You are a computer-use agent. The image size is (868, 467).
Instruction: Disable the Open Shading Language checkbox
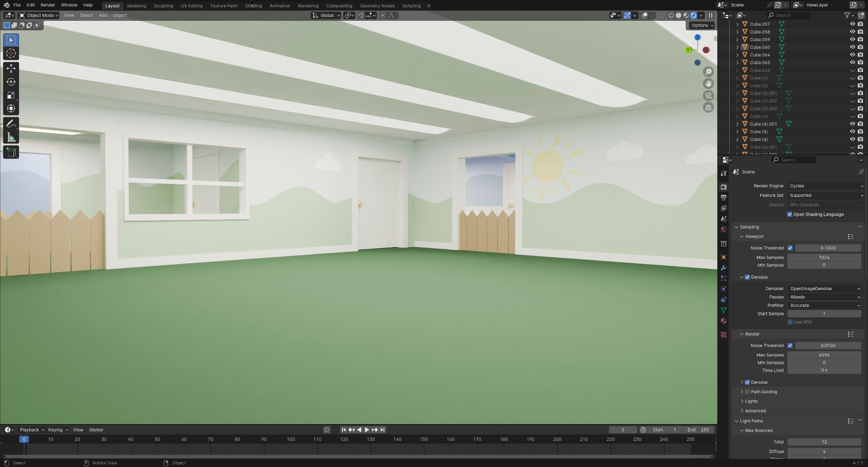coord(789,214)
